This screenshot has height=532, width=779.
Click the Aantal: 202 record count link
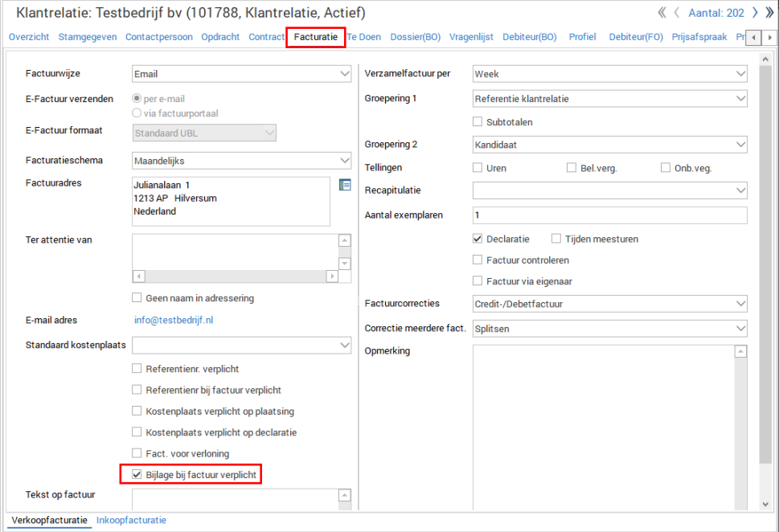(x=716, y=13)
